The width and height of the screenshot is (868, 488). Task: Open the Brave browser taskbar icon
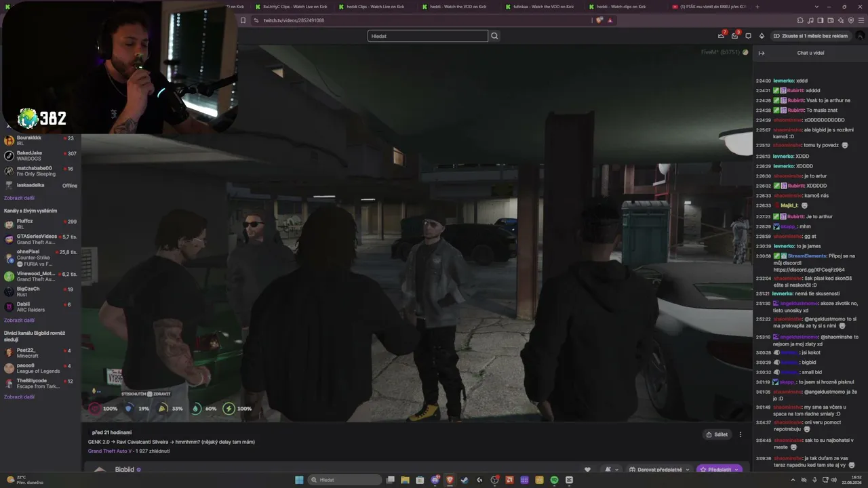450,480
